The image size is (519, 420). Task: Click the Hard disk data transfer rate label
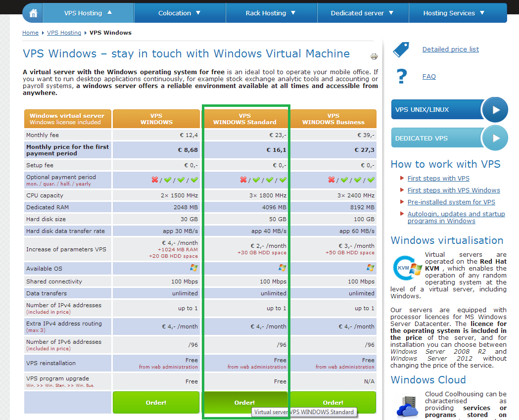tap(65, 231)
